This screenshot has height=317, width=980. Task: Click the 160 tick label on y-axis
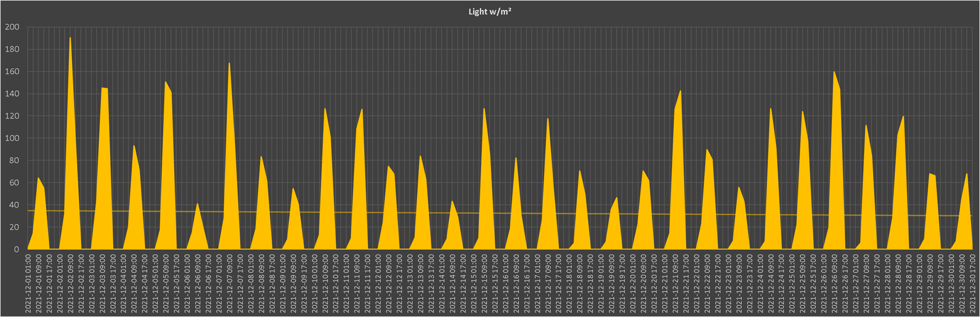[x=12, y=72]
